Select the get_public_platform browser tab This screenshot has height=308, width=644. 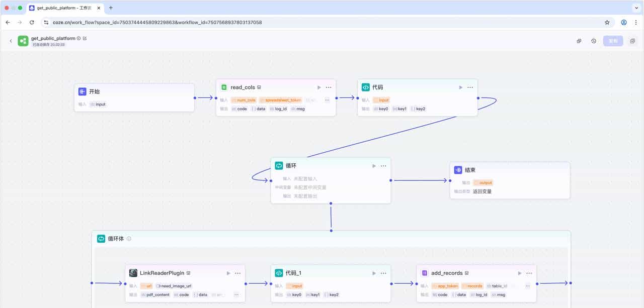[63, 8]
